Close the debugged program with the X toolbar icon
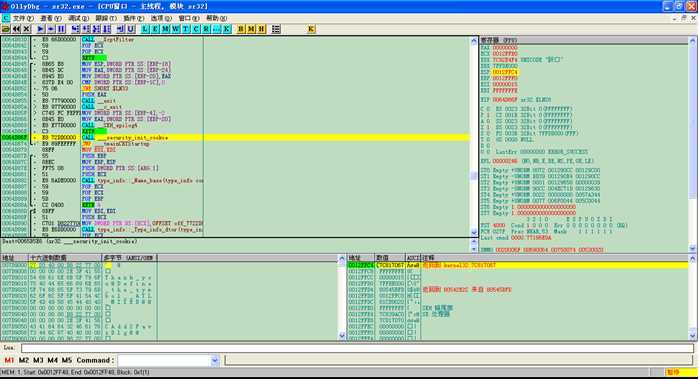This screenshot has width=698, height=379. click(26, 29)
